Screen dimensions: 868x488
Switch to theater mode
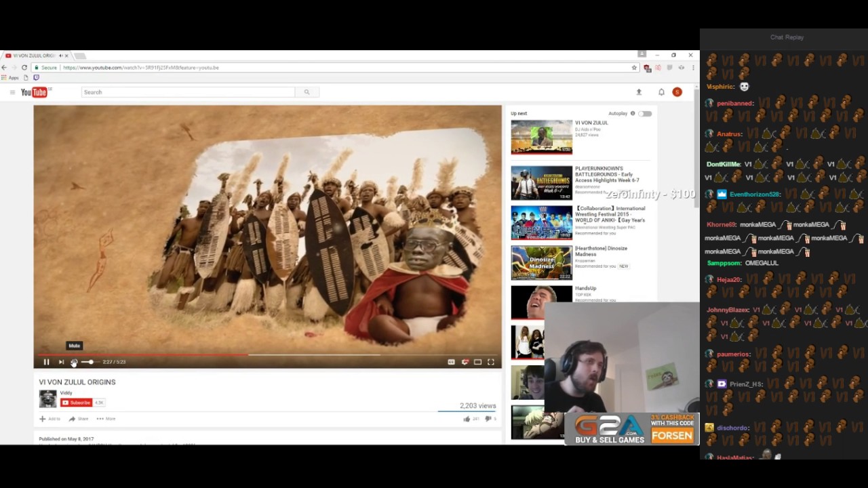click(477, 362)
